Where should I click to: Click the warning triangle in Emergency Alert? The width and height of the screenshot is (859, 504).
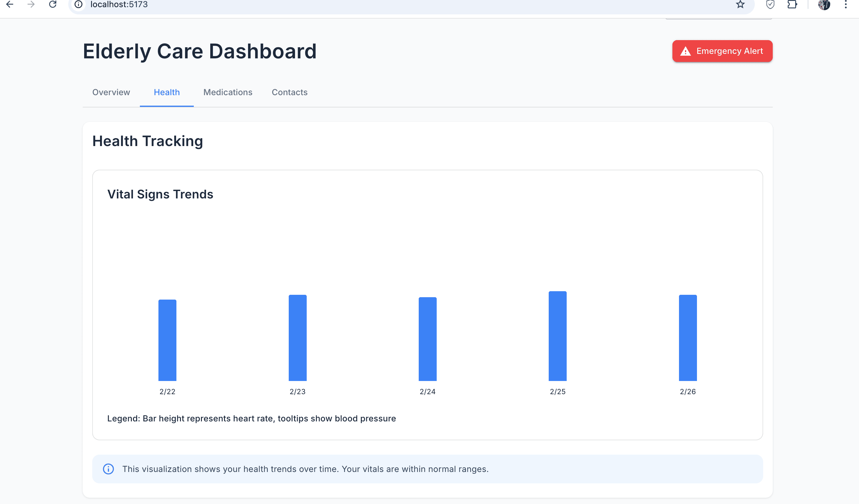685,51
